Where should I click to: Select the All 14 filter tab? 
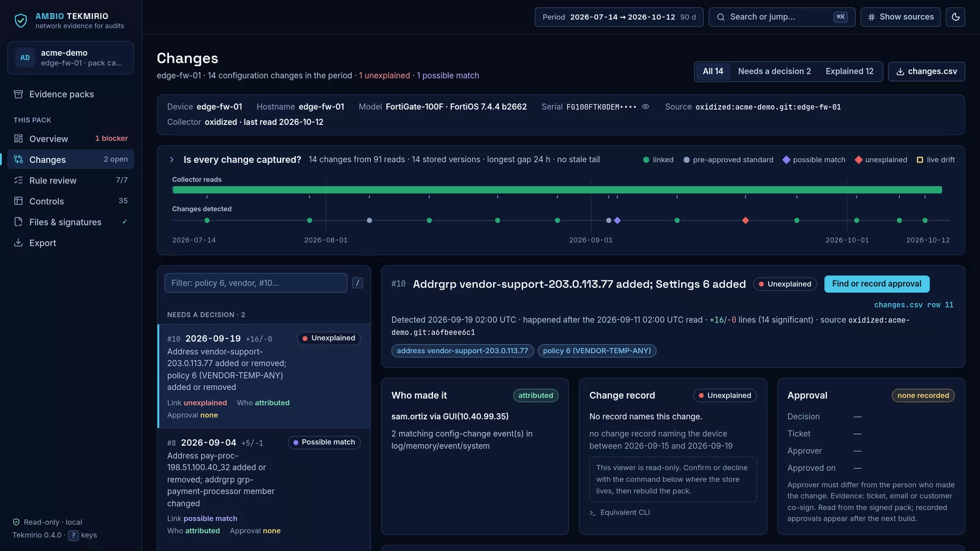click(x=713, y=72)
